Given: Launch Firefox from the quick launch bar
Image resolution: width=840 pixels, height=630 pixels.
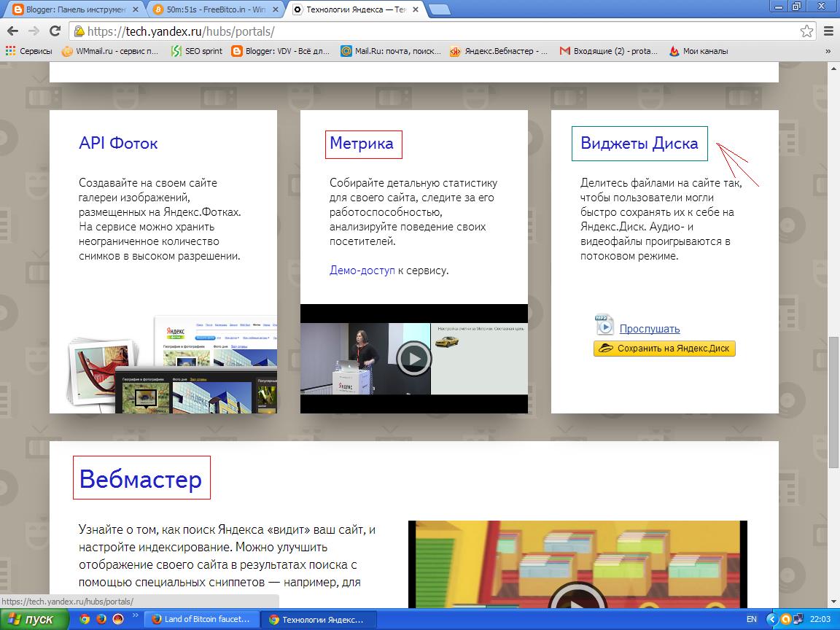Looking at the screenshot, I should (x=101, y=619).
